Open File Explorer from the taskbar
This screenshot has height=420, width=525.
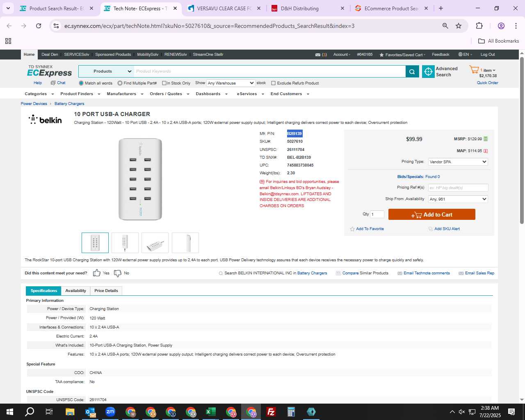70,412
